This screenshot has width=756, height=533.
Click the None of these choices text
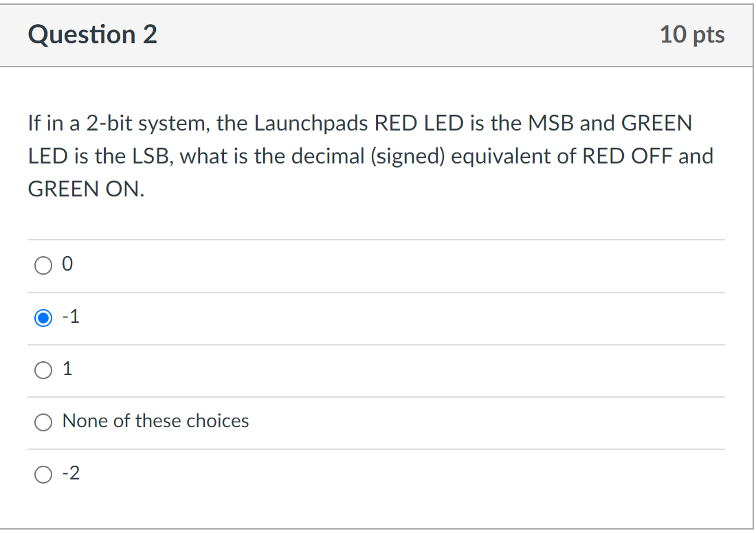tap(155, 421)
